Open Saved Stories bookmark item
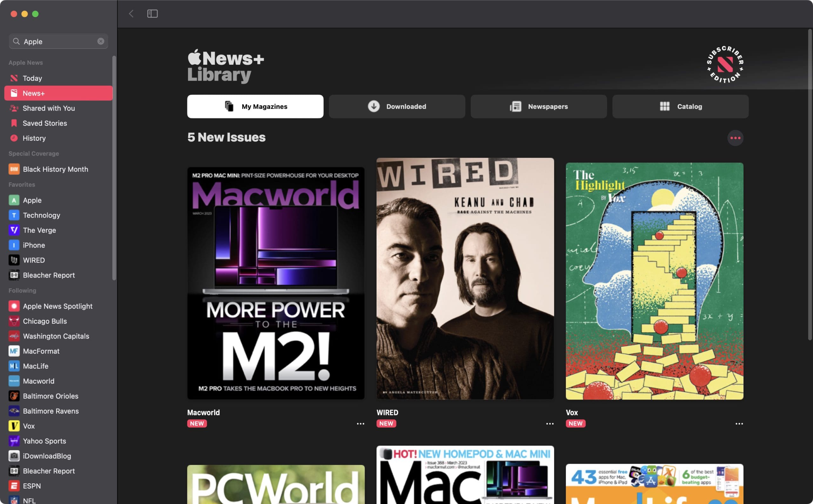The width and height of the screenshot is (813, 504). pos(58,123)
